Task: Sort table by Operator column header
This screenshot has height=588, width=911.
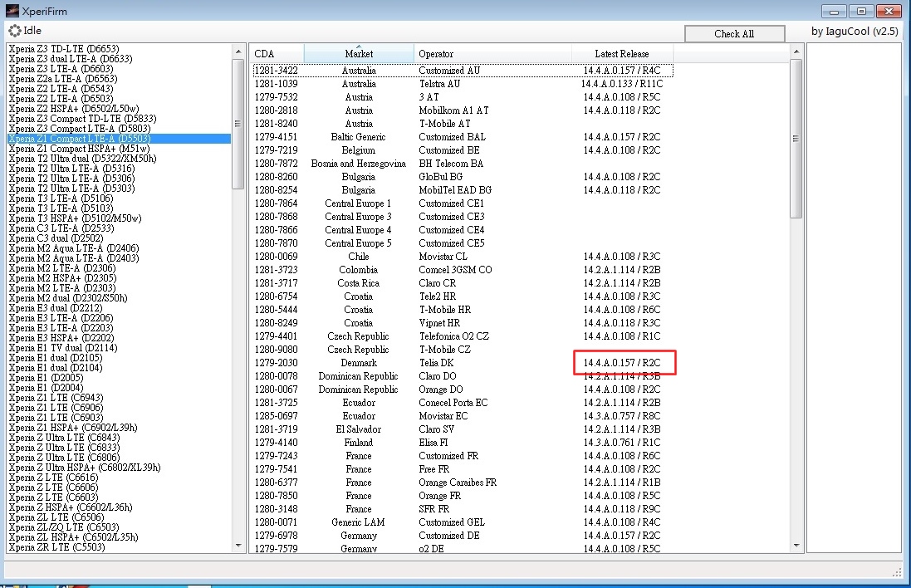Action: (492, 53)
